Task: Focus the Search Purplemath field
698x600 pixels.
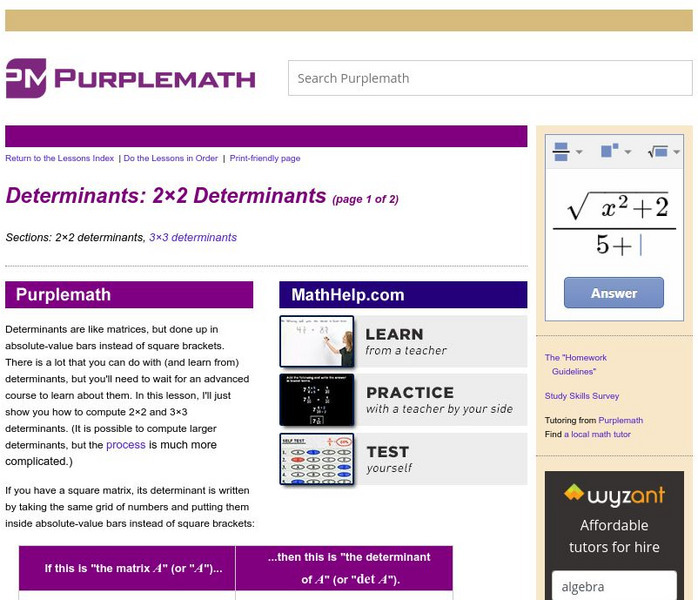Action: 490,78
